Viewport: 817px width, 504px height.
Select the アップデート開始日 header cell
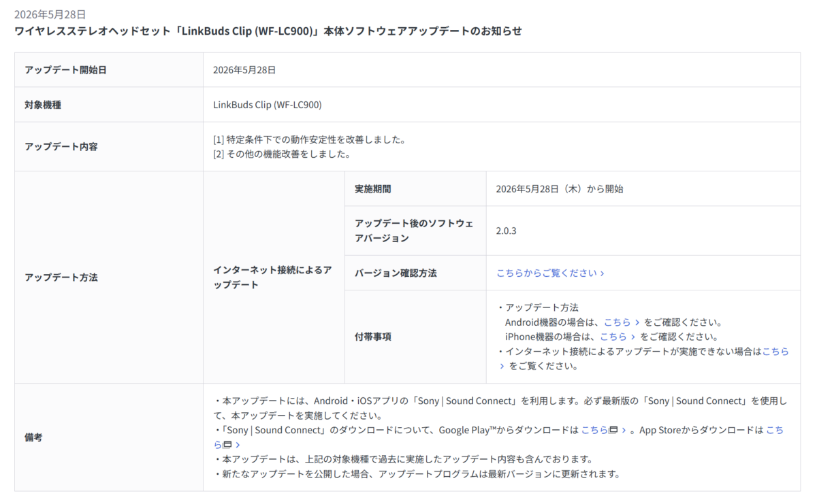click(109, 70)
